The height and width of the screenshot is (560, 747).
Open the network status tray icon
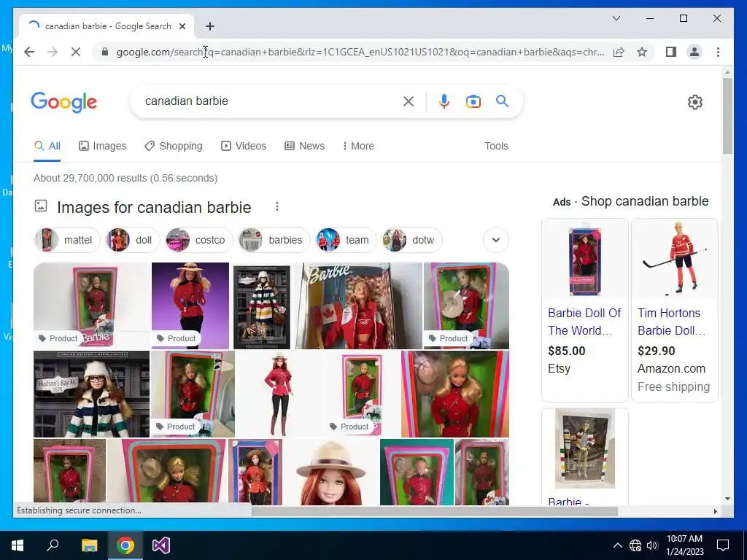pos(635,545)
